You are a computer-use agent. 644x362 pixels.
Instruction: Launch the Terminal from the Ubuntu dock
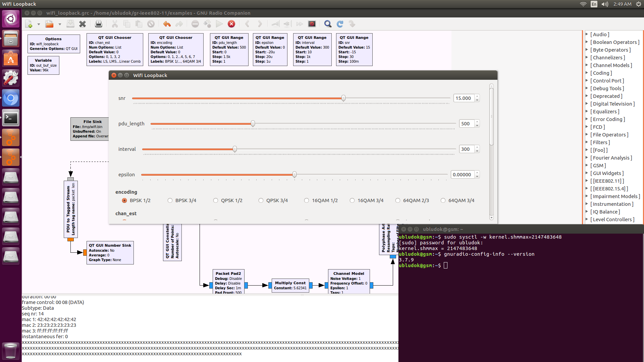(x=11, y=118)
